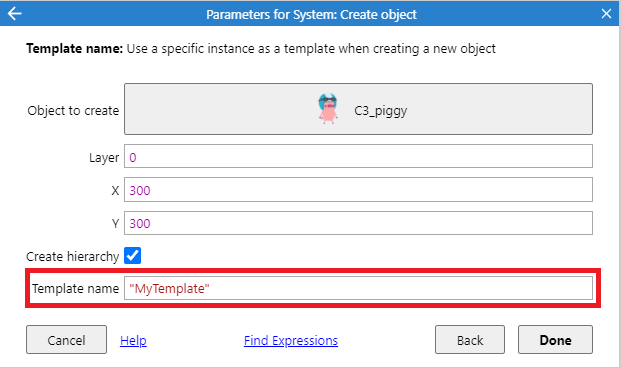Click the Template name field label
This screenshot has width=621, height=368.
tap(75, 288)
